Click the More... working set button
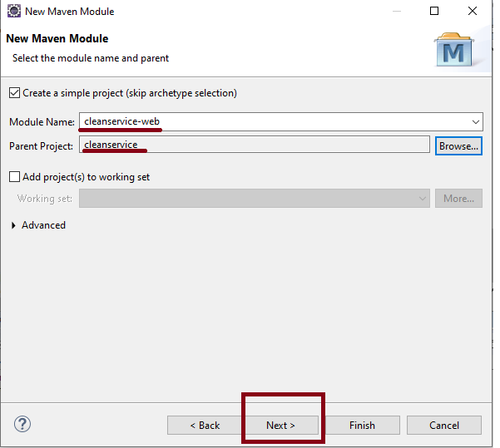500x448 pixels. click(458, 199)
